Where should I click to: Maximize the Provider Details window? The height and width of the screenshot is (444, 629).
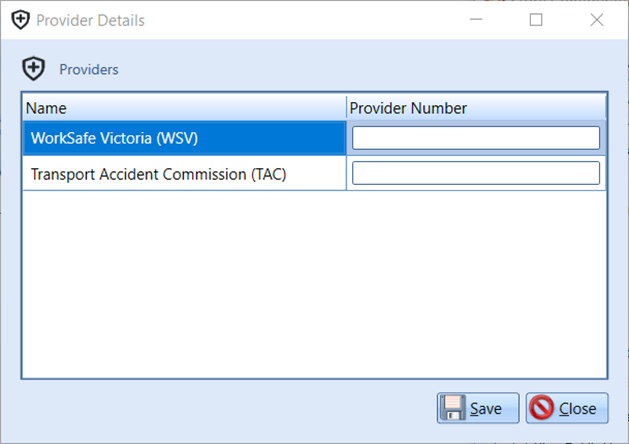tap(536, 20)
